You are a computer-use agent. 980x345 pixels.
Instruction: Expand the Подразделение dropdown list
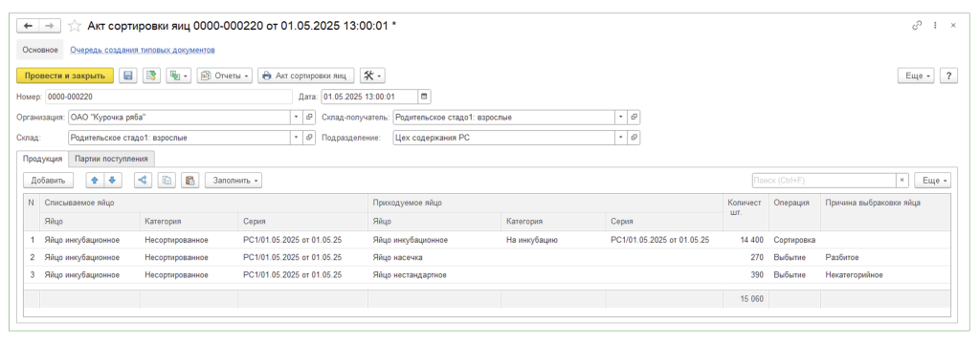[620, 138]
